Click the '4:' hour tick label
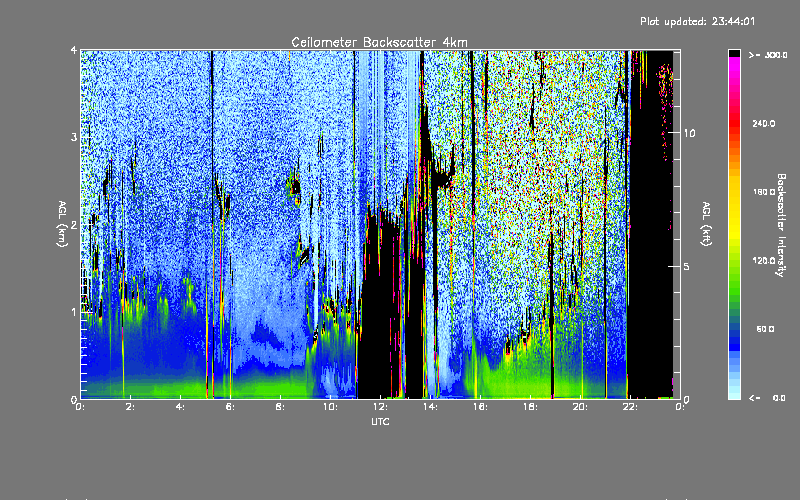This screenshot has width=800, height=500. coord(180,407)
